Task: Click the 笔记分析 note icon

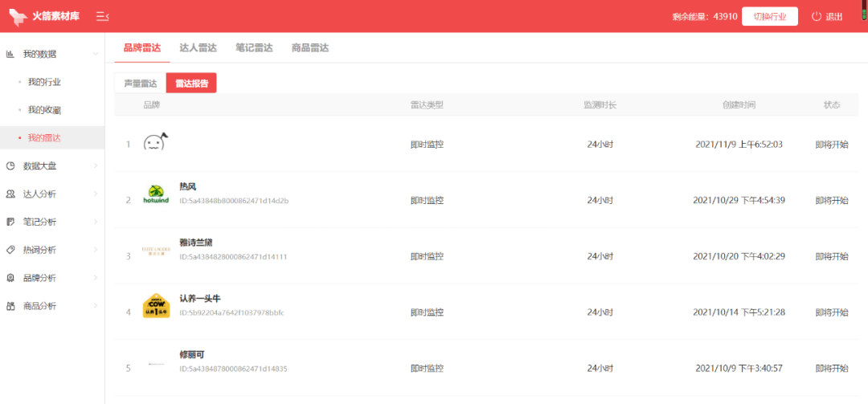Action: pos(10,222)
